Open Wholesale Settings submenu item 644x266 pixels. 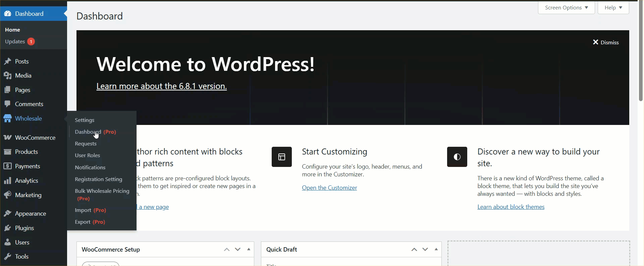85,120
